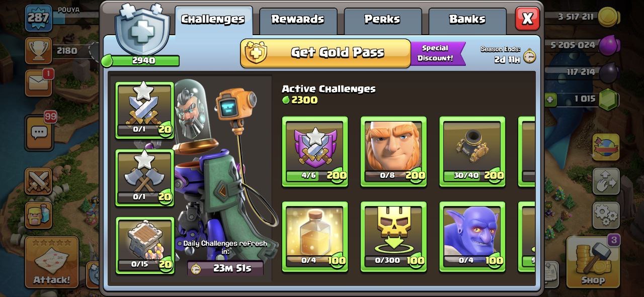Select the Challenges tab
The height and width of the screenshot is (297, 644).
pos(213,20)
